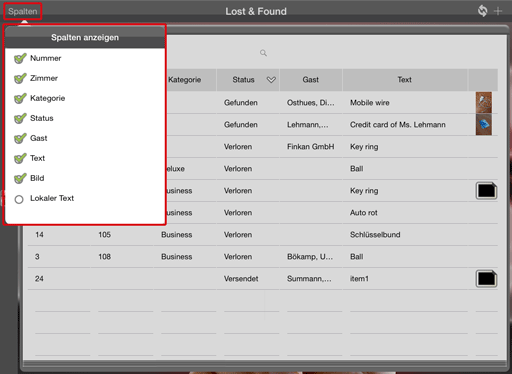Uncheck the Gast column checkbox
The width and height of the screenshot is (512, 374).
pyautogui.click(x=20, y=138)
